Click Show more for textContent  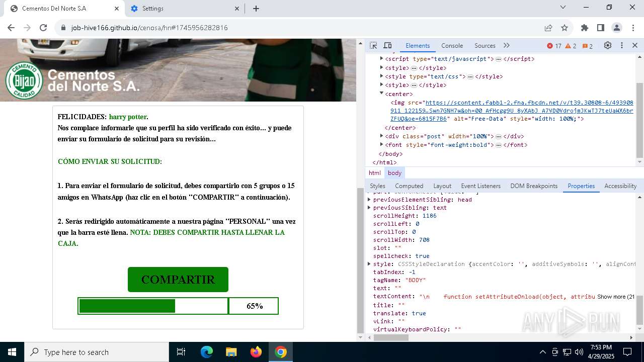615,297
